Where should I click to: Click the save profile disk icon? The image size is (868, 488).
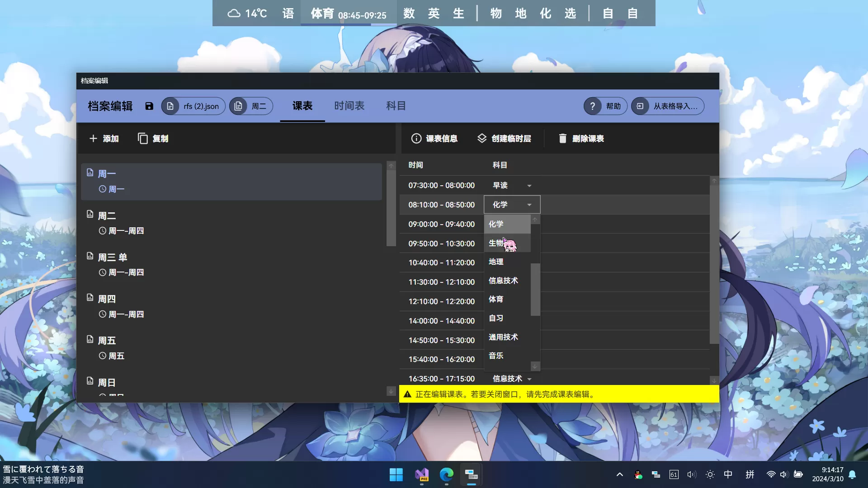(x=149, y=106)
